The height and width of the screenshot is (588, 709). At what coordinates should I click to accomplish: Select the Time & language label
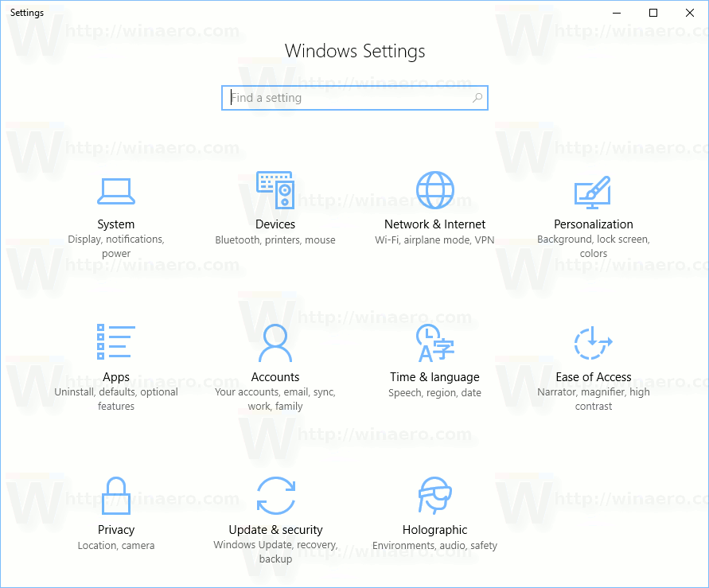pyautogui.click(x=435, y=377)
